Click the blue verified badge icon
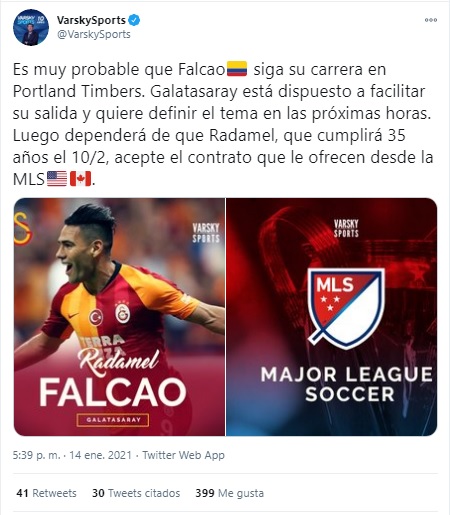This screenshot has width=450, height=515. [x=134, y=20]
